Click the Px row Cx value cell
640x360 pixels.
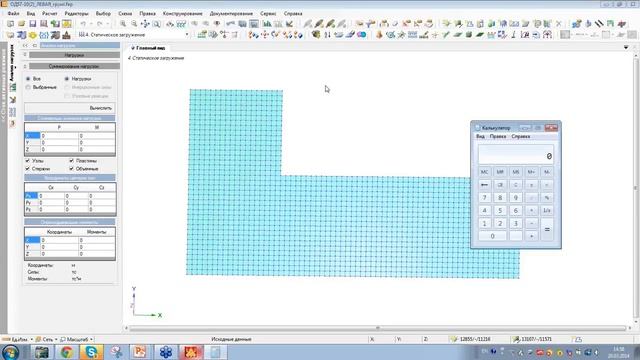51,196
